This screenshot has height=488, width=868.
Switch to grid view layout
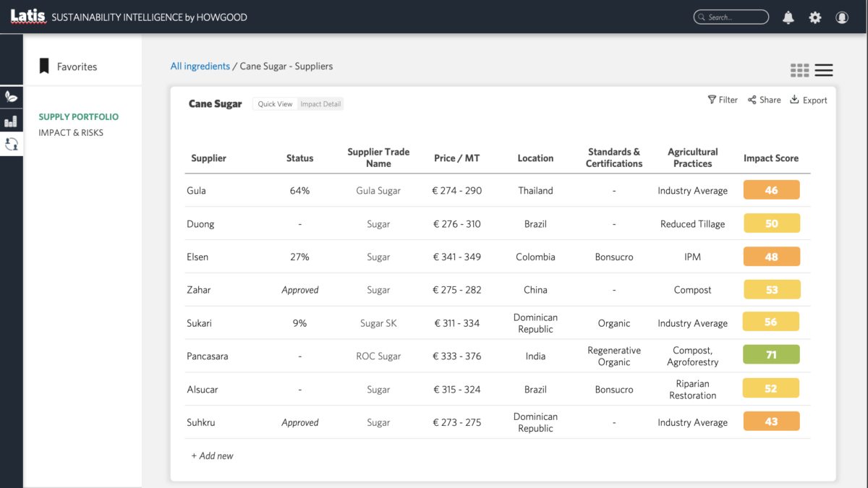point(799,70)
